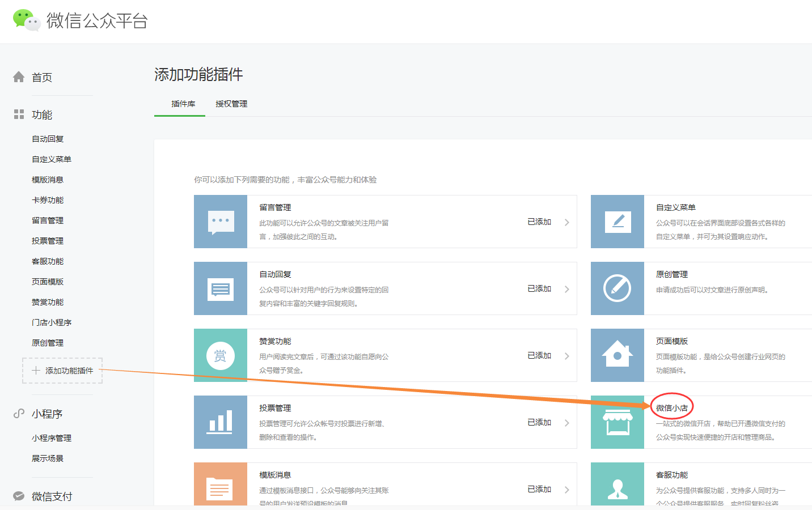Click the 微信小店 storefront icon
Screen dimensions: 812x510
(618, 422)
